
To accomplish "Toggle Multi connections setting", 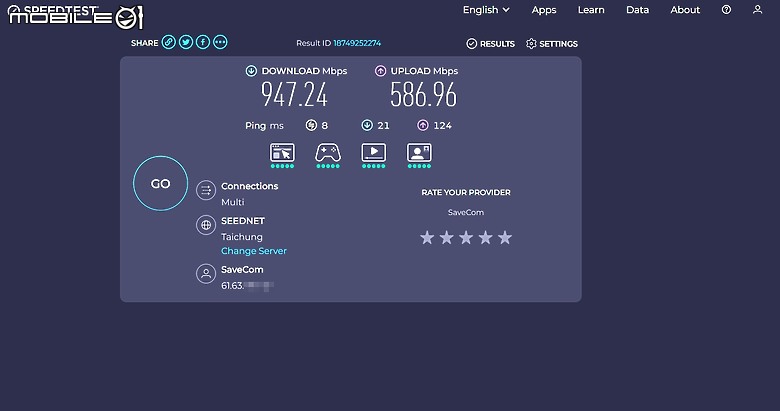I will pyautogui.click(x=233, y=202).
